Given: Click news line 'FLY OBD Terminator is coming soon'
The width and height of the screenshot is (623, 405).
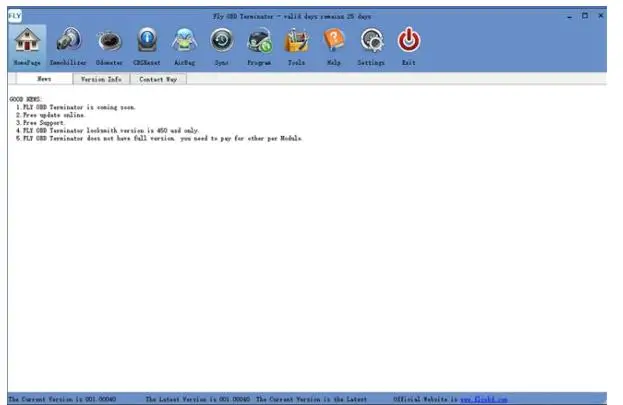Looking at the screenshot, I should 75,107.
